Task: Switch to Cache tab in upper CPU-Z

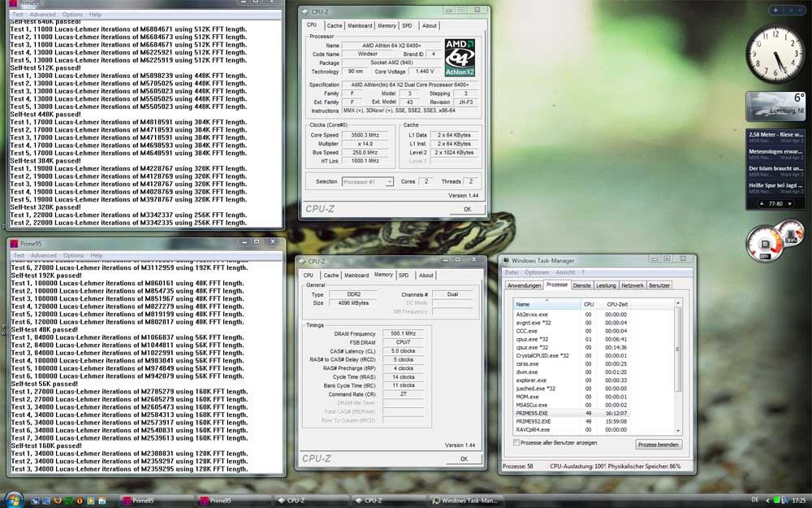Action: click(335, 25)
